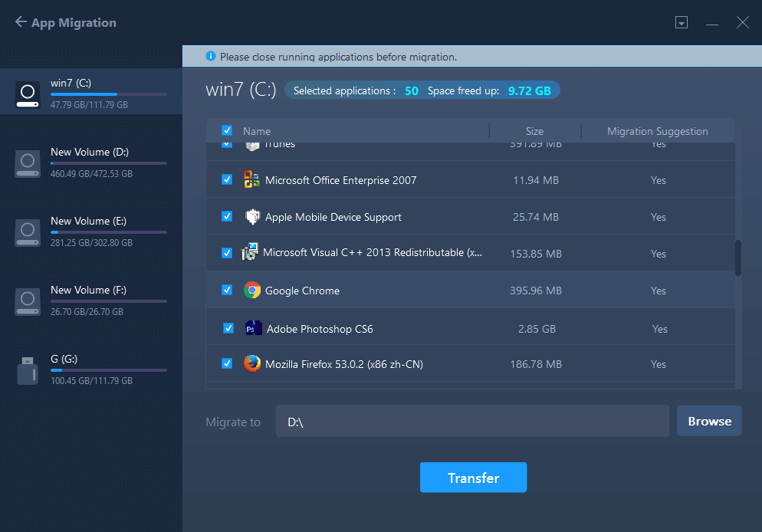Click the New Volume (E:) usage bar
Viewport: 762px width, 532px height.
(109, 232)
